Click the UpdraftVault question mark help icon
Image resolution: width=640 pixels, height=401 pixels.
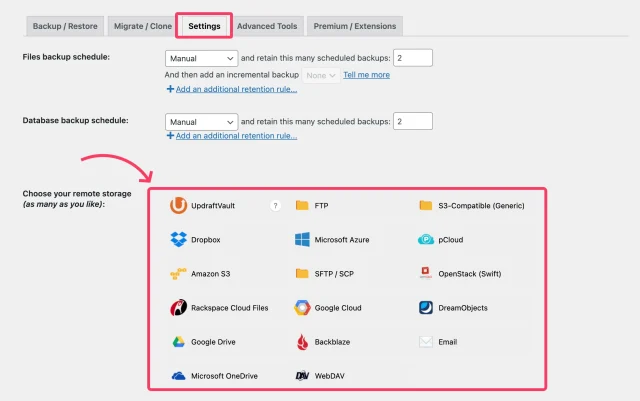pyautogui.click(x=275, y=206)
